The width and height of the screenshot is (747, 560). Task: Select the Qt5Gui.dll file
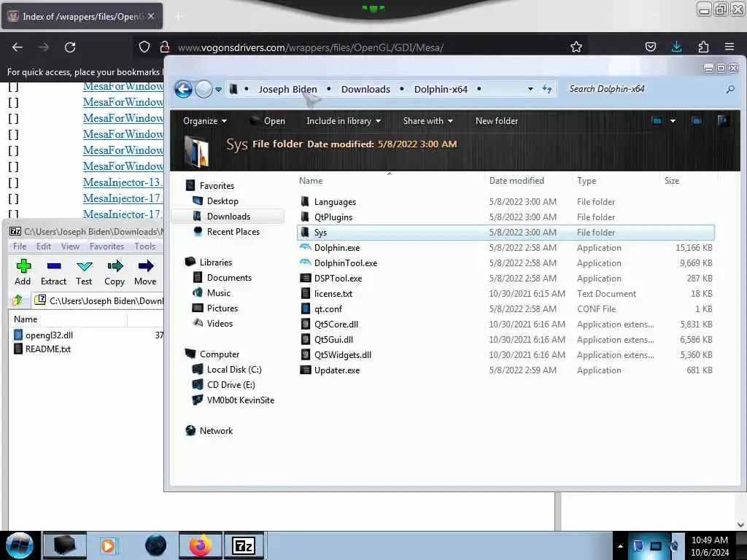(333, 340)
